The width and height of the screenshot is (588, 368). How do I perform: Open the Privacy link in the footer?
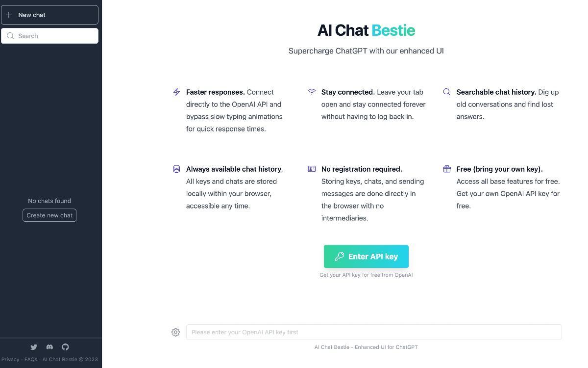click(10, 359)
